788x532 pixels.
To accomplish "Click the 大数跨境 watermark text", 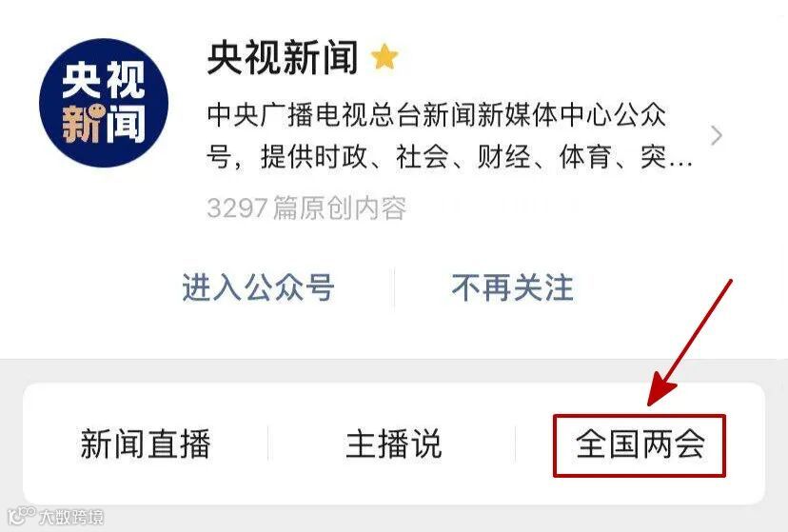I will click(72, 517).
